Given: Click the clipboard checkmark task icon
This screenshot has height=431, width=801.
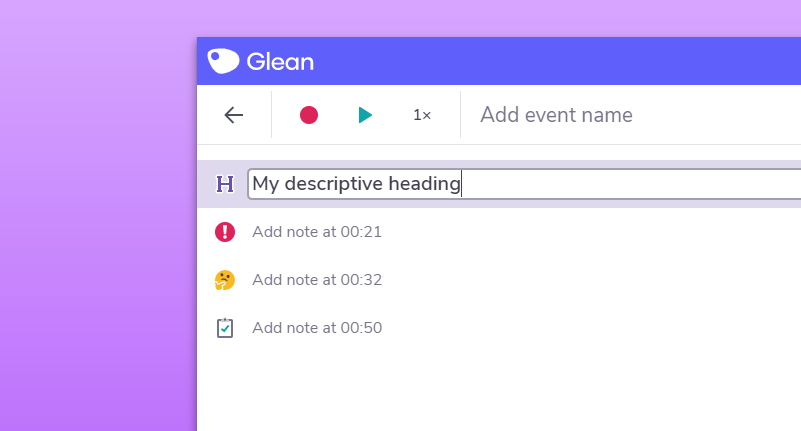Looking at the screenshot, I should [x=225, y=328].
